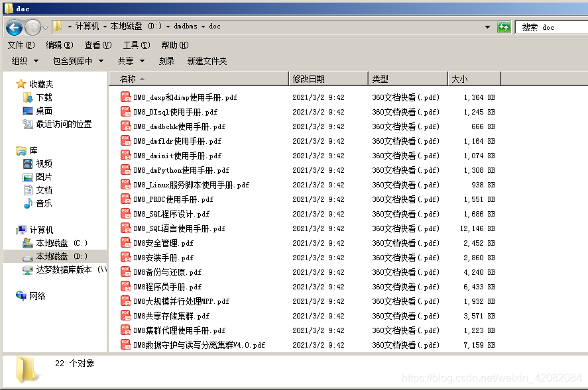Select the 库 libraries icon
Viewport: 588px width, 390px height.
pos(21,150)
